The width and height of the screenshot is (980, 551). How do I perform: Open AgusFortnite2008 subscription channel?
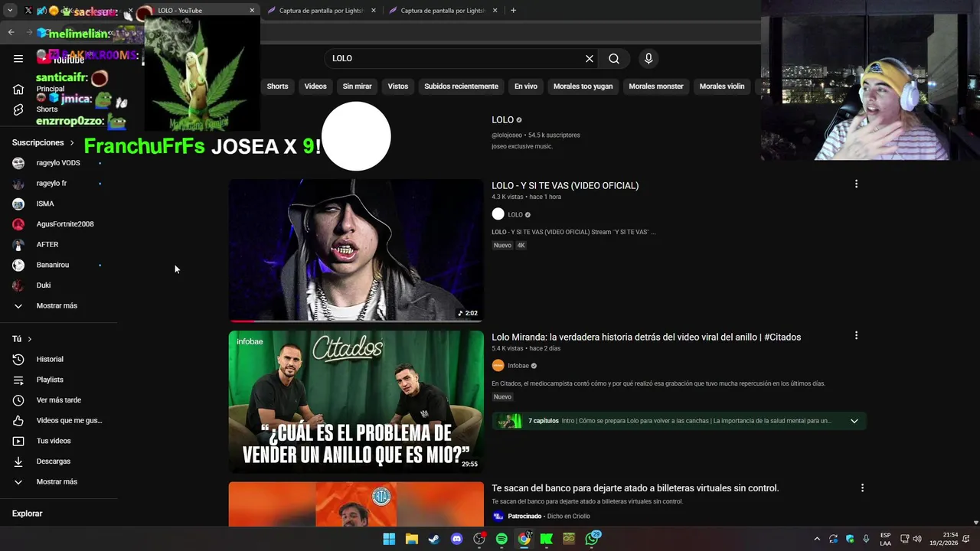click(59, 224)
